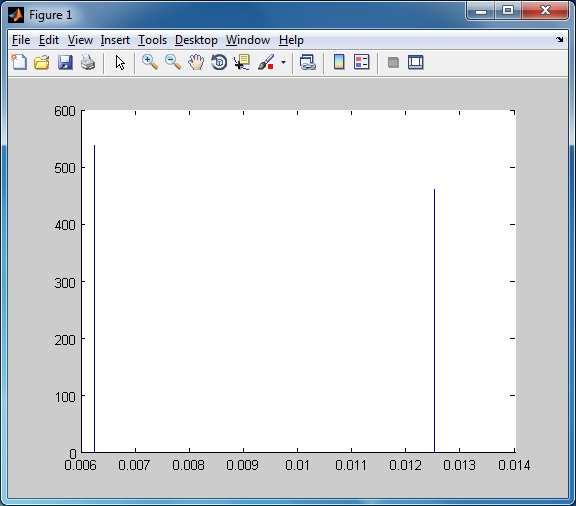Image resolution: width=576 pixels, height=506 pixels.
Task: Insert a legend using the toolbar icon
Action: pyautogui.click(x=362, y=62)
